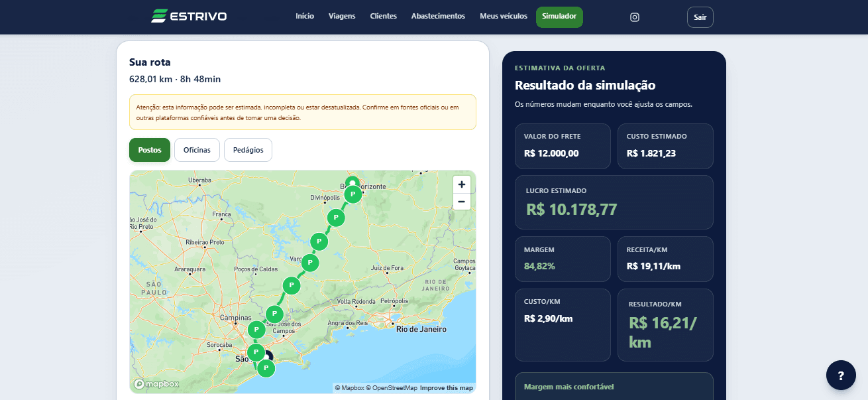This screenshot has height=400, width=868.
Task: Select fuel station marker beside Varginha label
Action: [x=309, y=263]
